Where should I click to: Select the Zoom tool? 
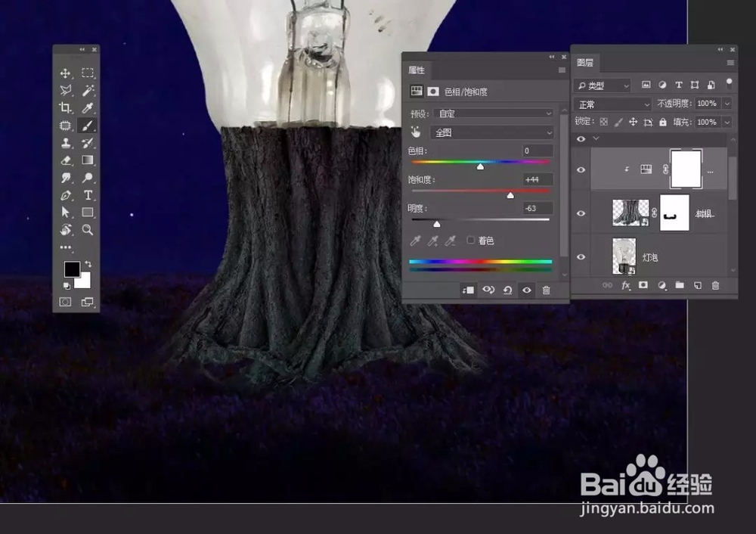tap(88, 230)
